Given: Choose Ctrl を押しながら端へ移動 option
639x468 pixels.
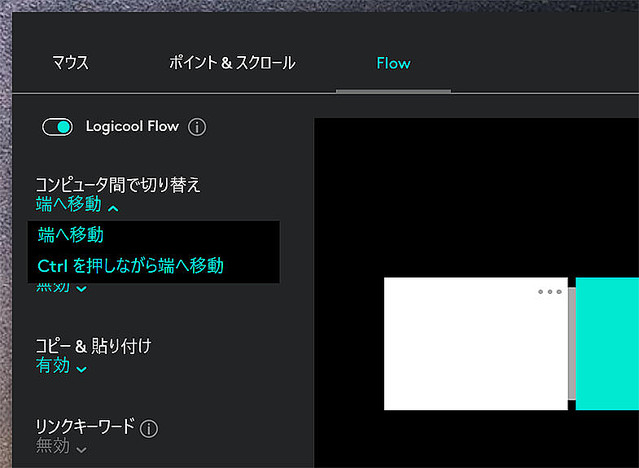Looking at the screenshot, I should pyautogui.click(x=130, y=266).
